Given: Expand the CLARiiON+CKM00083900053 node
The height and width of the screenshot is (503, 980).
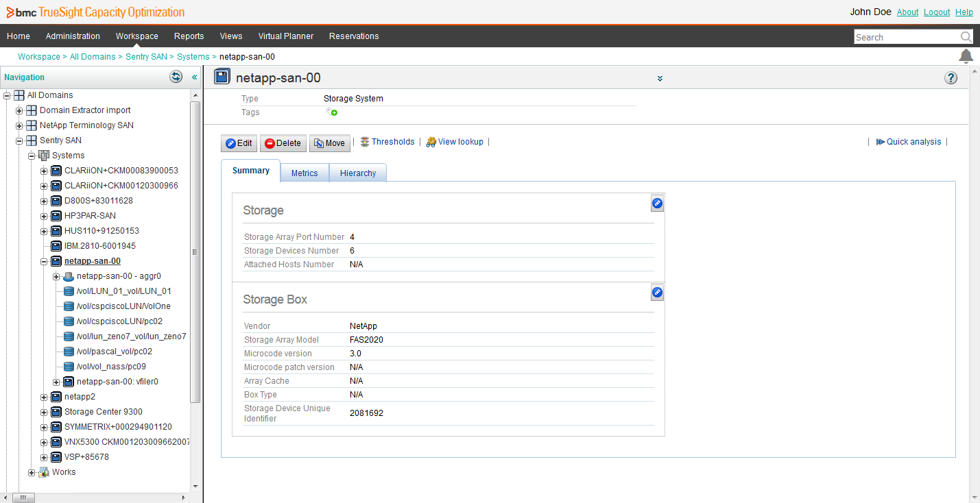Looking at the screenshot, I should pos(44,171).
